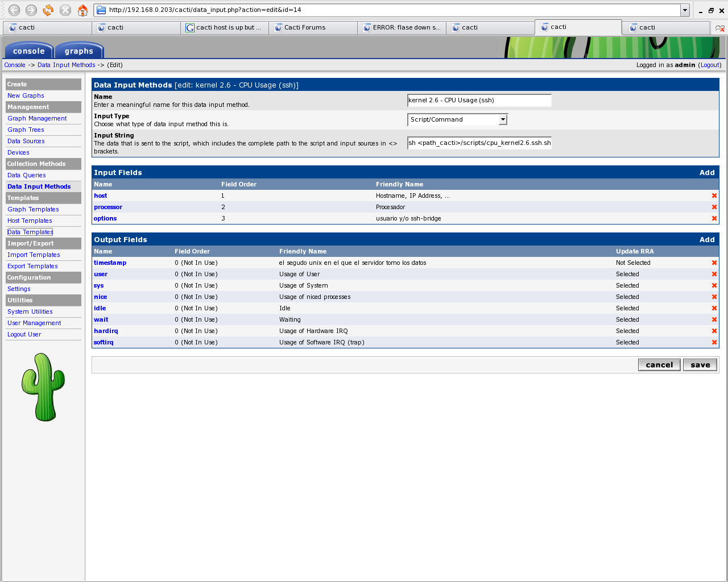Edit the host input field link
Image resolution: width=728 pixels, height=582 pixels.
click(x=100, y=196)
